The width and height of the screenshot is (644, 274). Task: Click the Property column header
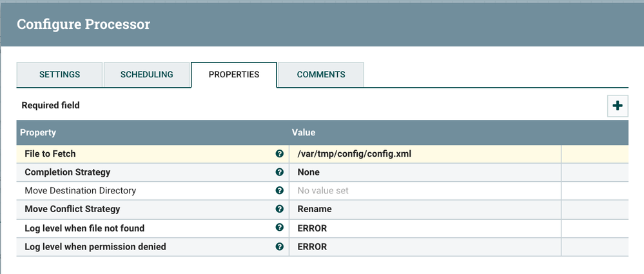[x=38, y=132]
